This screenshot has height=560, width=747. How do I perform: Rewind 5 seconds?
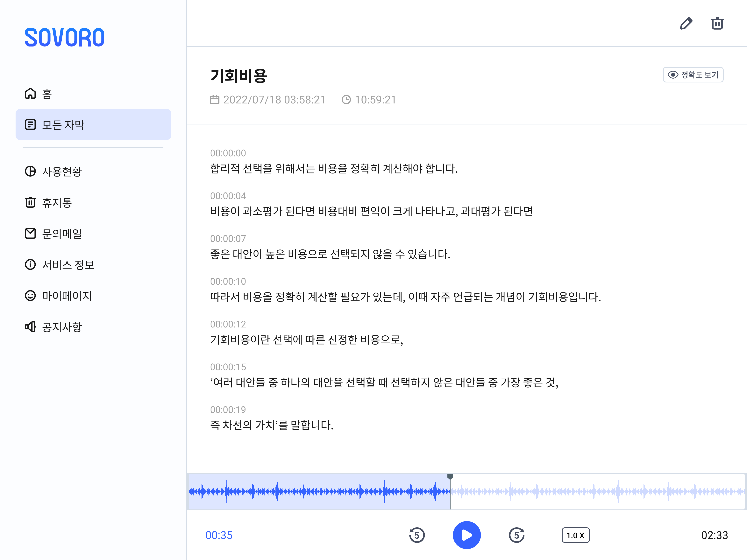coord(417,535)
